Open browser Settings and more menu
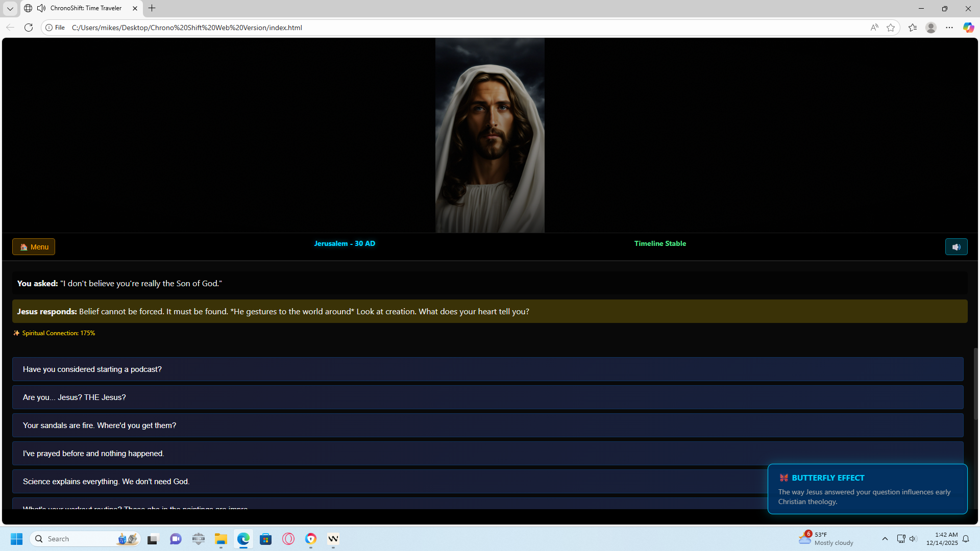The height and width of the screenshot is (551, 980). pos(949,28)
